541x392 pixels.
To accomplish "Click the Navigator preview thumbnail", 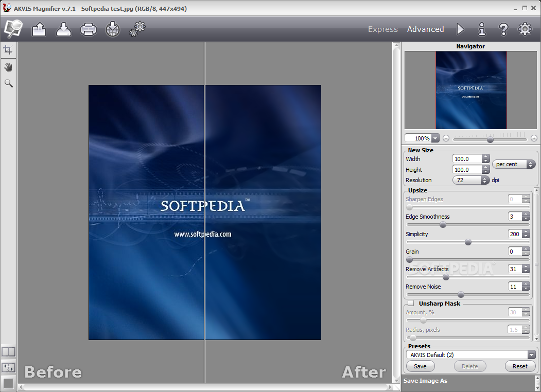I will [471, 91].
